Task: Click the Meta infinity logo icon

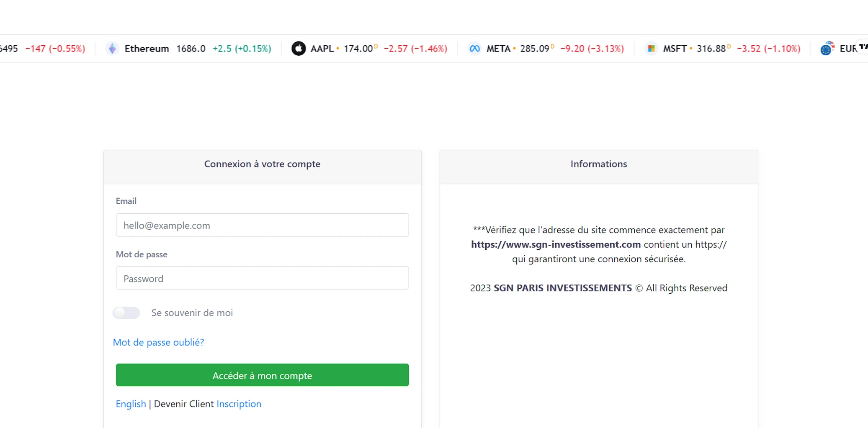Action: coord(474,49)
